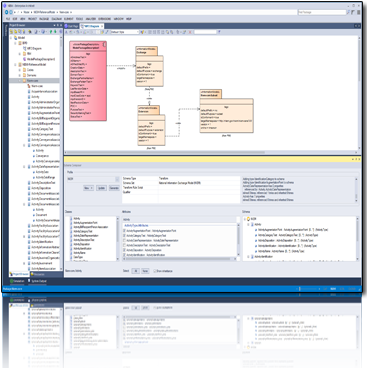The height and width of the screenshot is (368, 367).
Task: Open the New dropdown button in Profile section
Action: coord(88,188)
